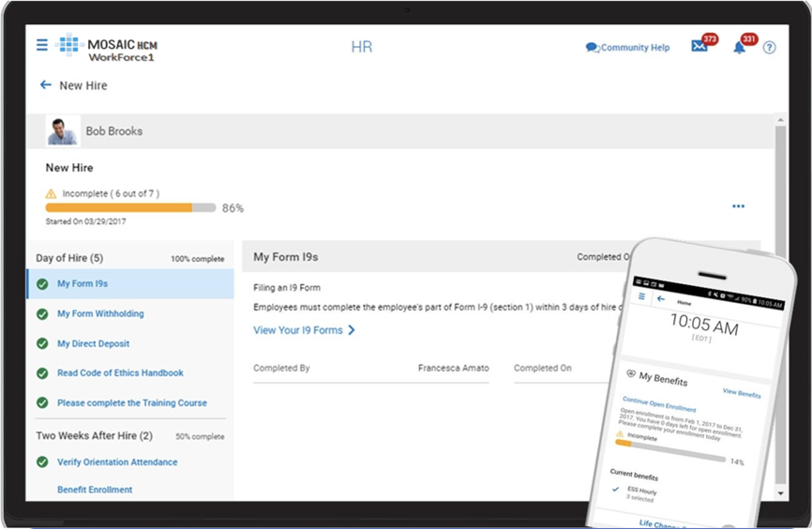Click the help question mark icon

(x=769, y=47)
